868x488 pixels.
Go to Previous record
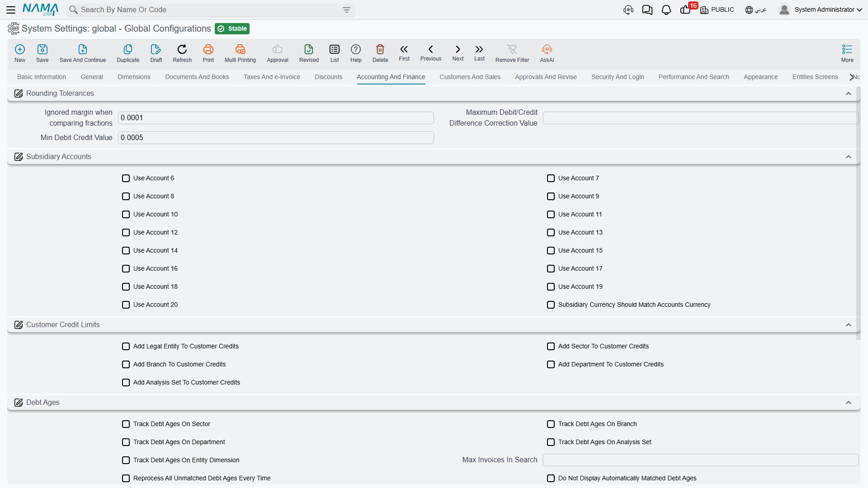click(x=431, y=49)
